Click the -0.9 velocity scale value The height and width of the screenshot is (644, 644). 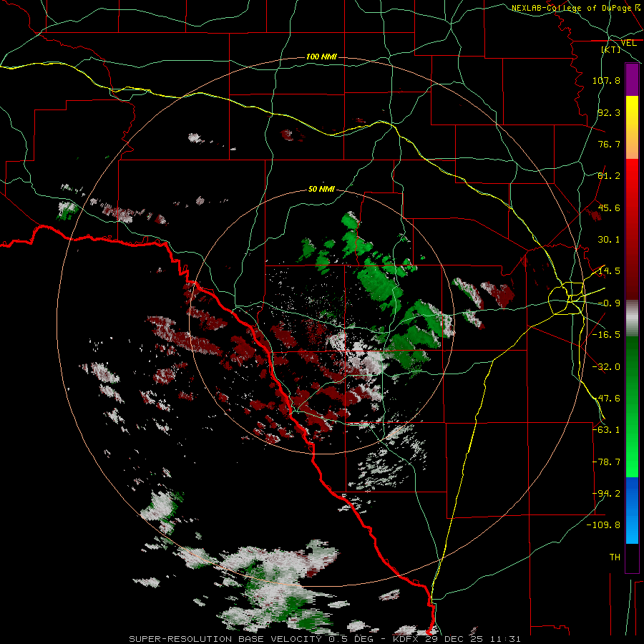[x=609, y=303]
